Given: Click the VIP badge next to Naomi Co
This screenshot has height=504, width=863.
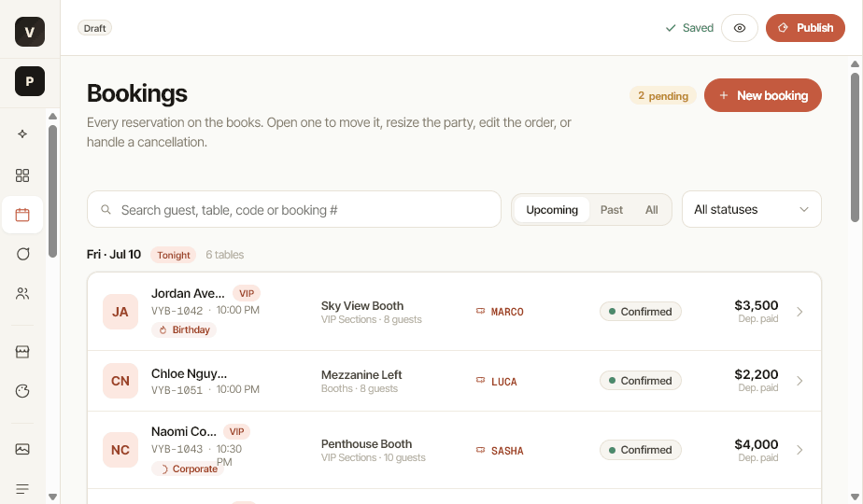Looking at the screenshot, I should pos(236,431).
